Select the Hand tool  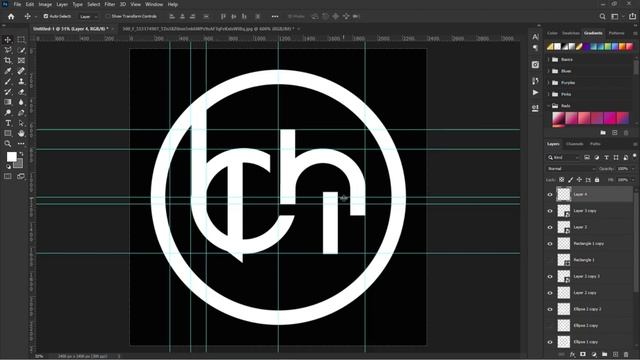pyautogui.click(x=21, y=133)
